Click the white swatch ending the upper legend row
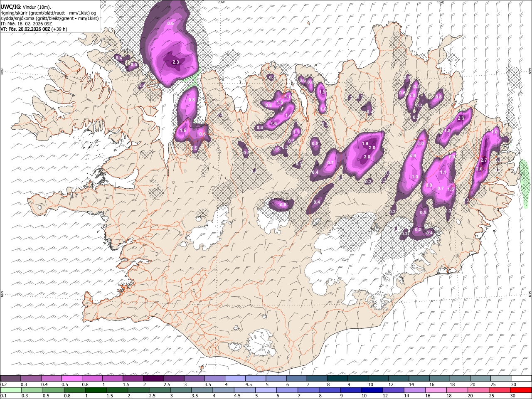Screen dimensions: 532x399 click(521, 379)
